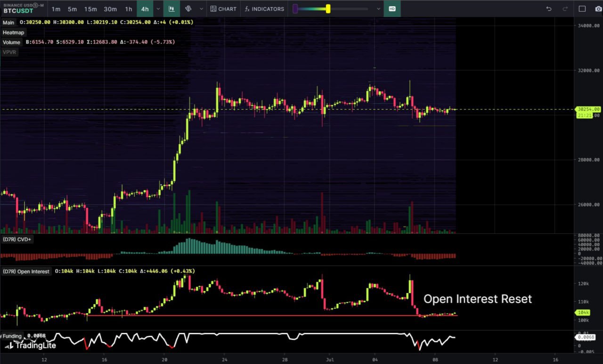
Task: Select the 15m timeframe
Action: click(90, 9)
